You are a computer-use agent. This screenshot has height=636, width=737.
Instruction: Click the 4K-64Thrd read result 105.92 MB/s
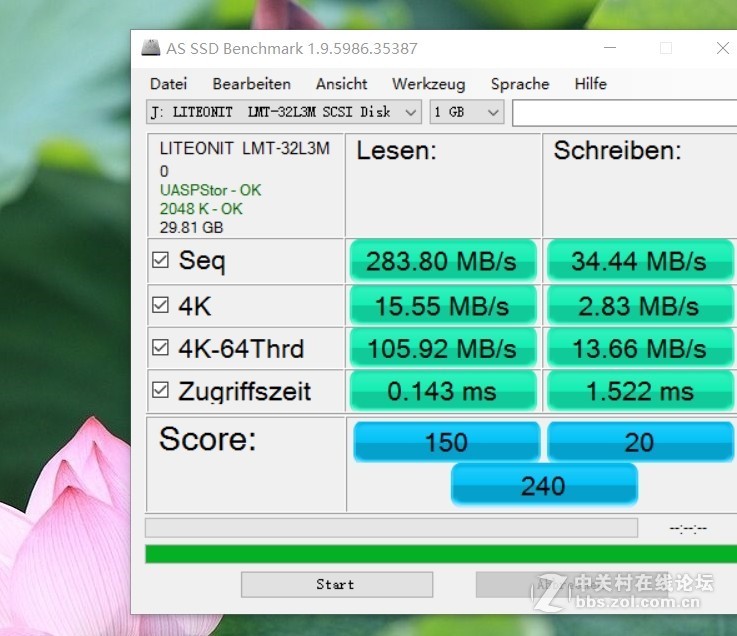443,348
